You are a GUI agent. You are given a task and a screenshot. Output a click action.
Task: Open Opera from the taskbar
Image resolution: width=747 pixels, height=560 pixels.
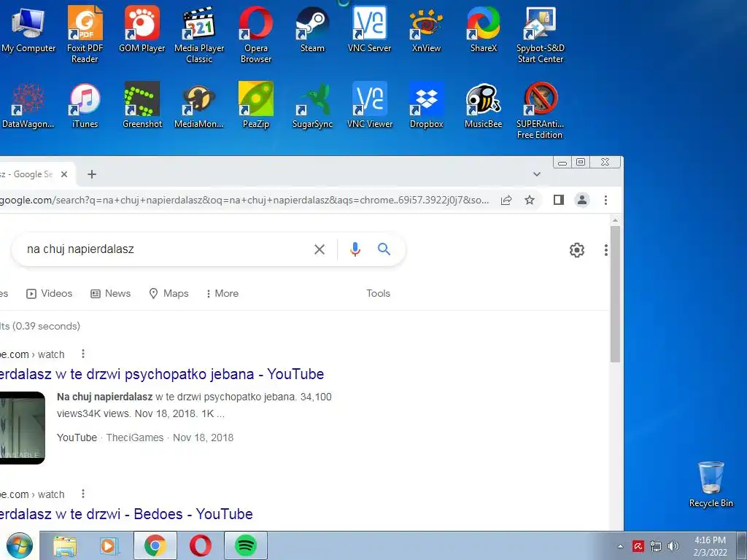[x=201, y=545]
